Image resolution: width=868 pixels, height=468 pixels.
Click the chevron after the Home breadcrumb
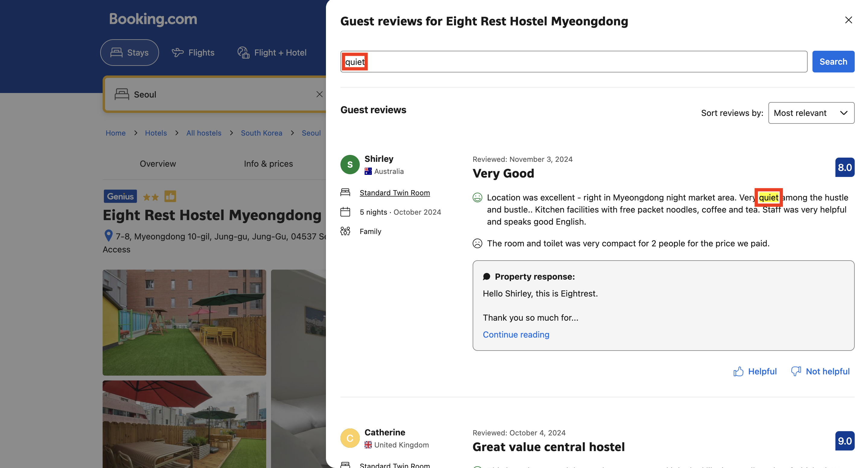click(x=136, y=133)
